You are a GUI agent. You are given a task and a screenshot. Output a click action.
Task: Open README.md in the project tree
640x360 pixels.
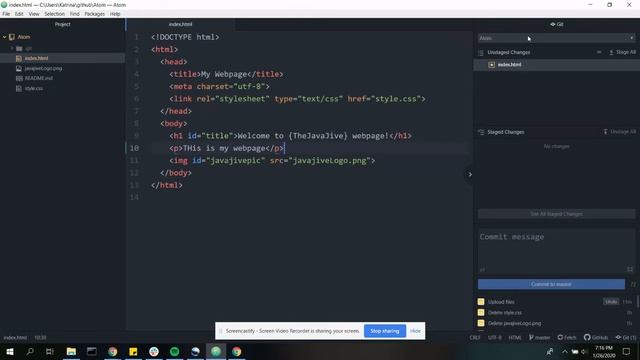tap(38, 78)
